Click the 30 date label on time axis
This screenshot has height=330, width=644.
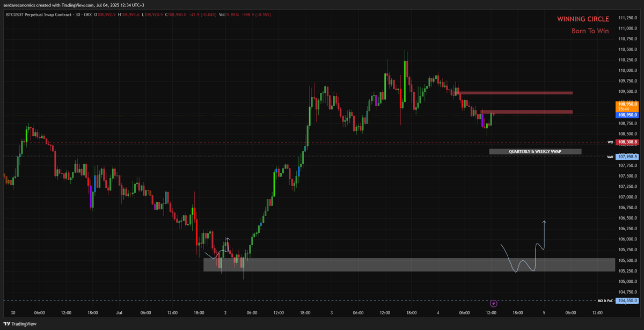click(x=13, y=312)
